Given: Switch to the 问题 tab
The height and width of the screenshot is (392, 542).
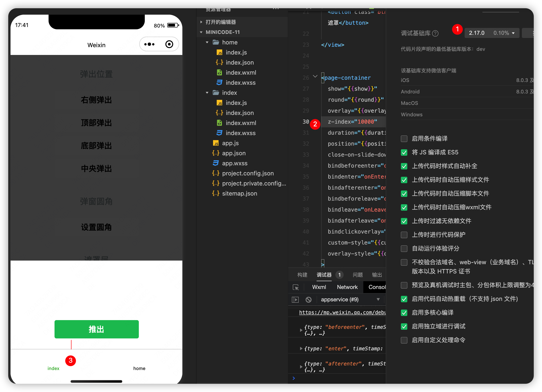Looking at the screenshot, I should (x=358, y=275).
